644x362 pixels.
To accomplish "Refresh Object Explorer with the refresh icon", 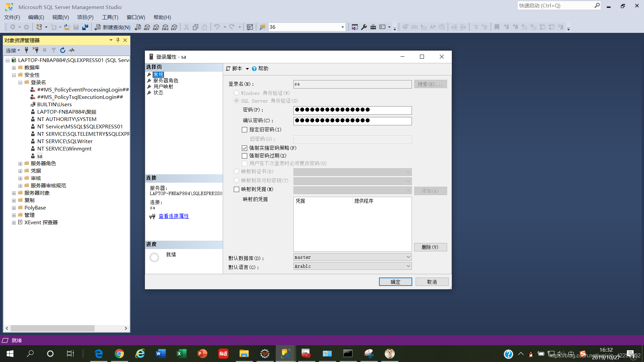I will pos(63,50).
